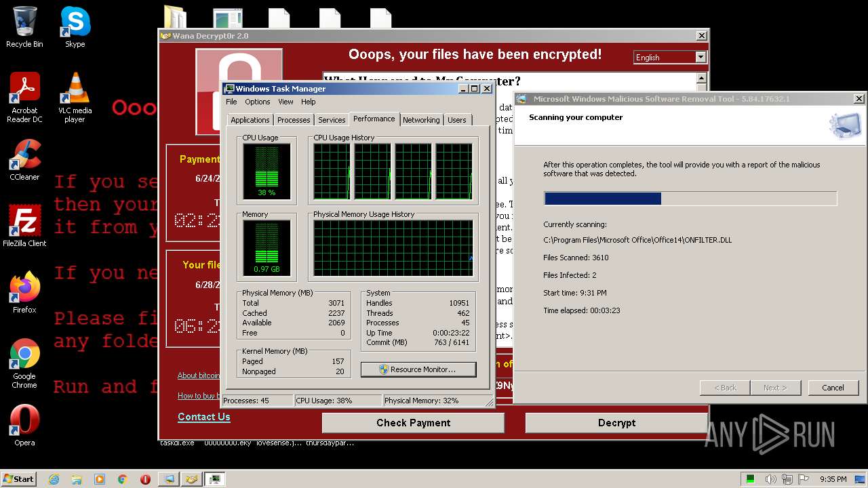Click the Files Scanned: 3610 text

pyautogui.click(x=576, y=258)
